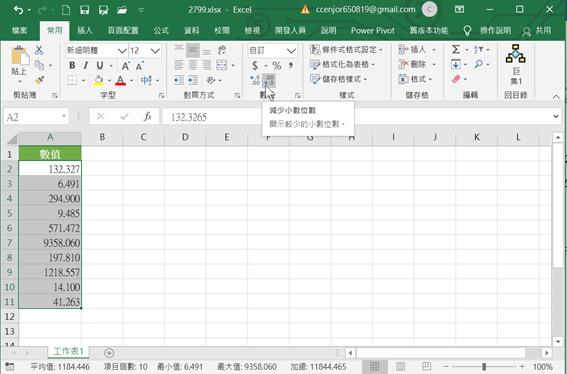Click Increase Font Size icon
The width and height of the screenshot is (567, 374).
(126, 65)
